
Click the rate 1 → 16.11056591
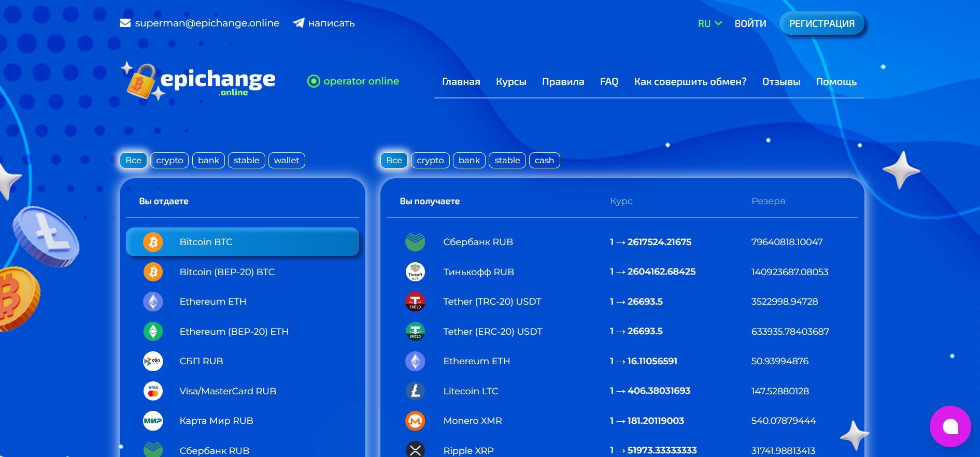(643, 361)
